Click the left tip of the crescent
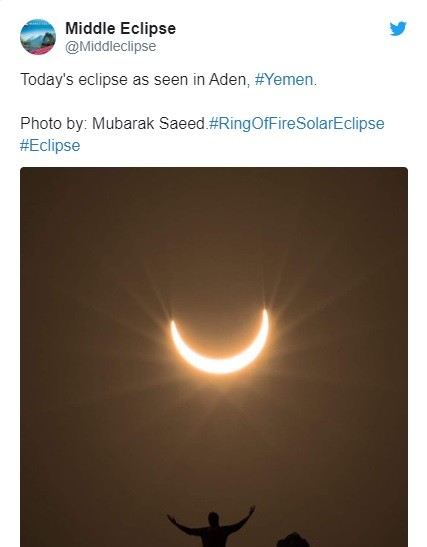 (x=172, y=324)
